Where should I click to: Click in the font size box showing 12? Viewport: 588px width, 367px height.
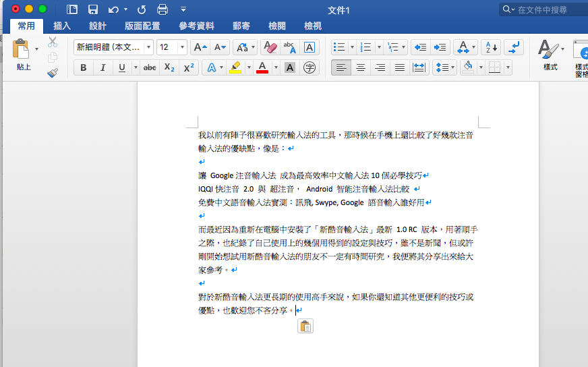pyautogui.click(x=167, y=47)
